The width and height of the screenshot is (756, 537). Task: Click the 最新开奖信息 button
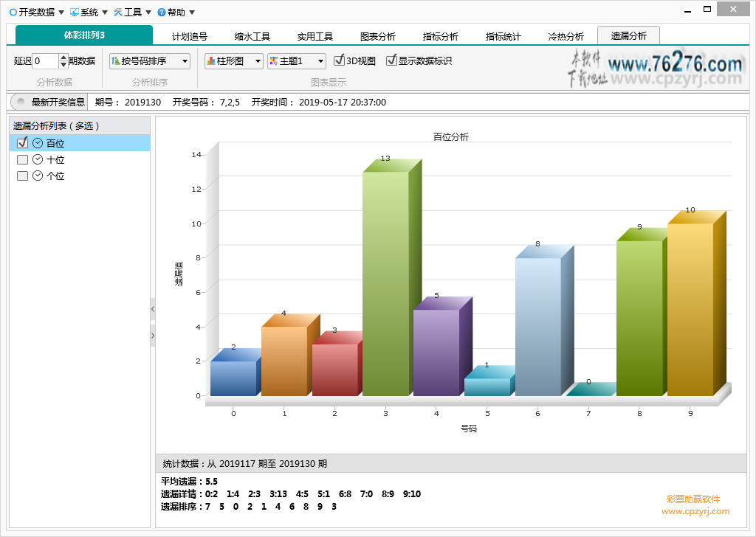(49, 102)
